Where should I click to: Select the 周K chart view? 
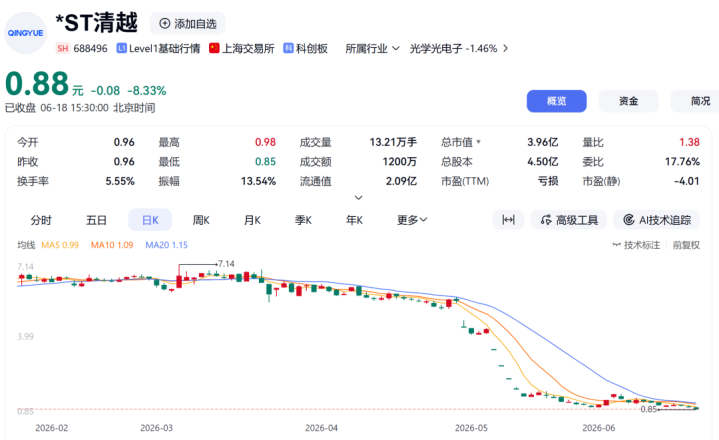[201, 220]
